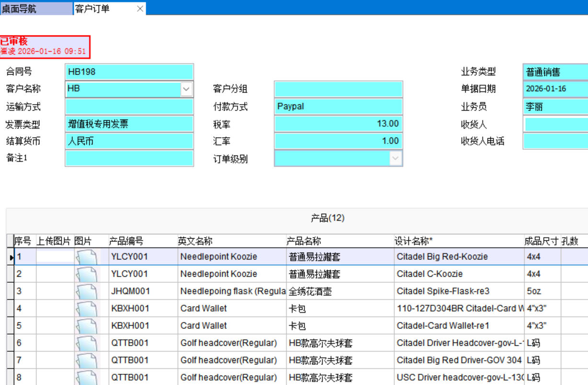
Task: Close the 客户订单 tab
Action: (x=140, y=9)
